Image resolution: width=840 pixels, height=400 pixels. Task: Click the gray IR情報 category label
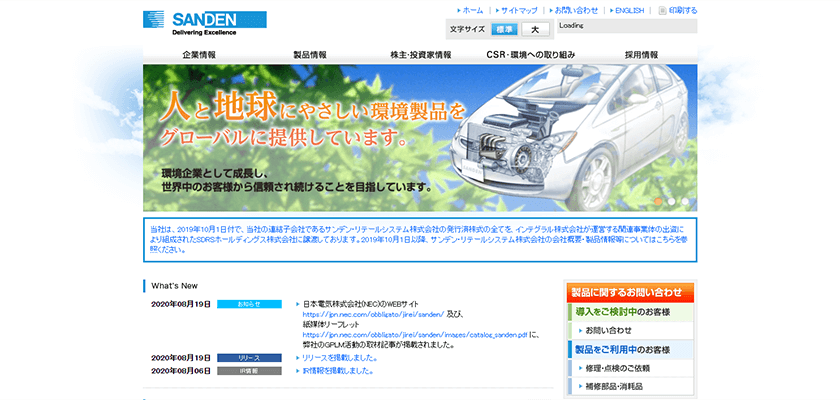coord(249,371)
